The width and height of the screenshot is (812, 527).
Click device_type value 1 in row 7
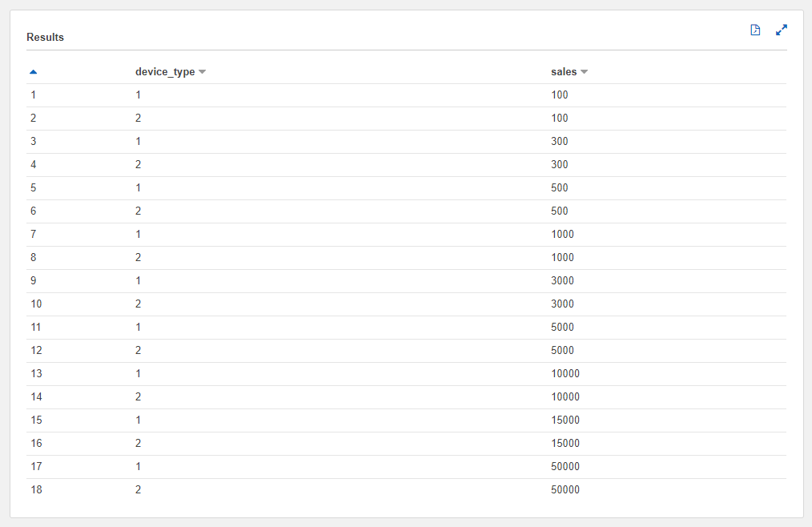pos(139,234)
